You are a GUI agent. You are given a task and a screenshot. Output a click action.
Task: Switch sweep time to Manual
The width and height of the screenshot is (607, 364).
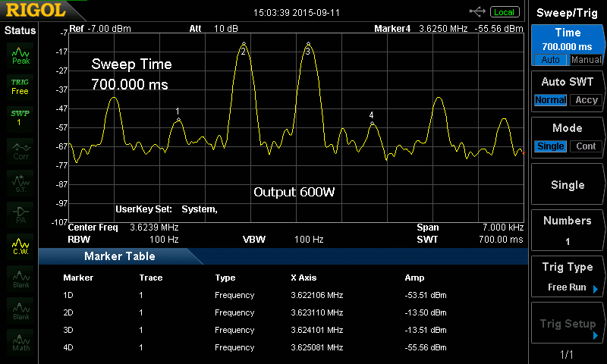[586, 60]
